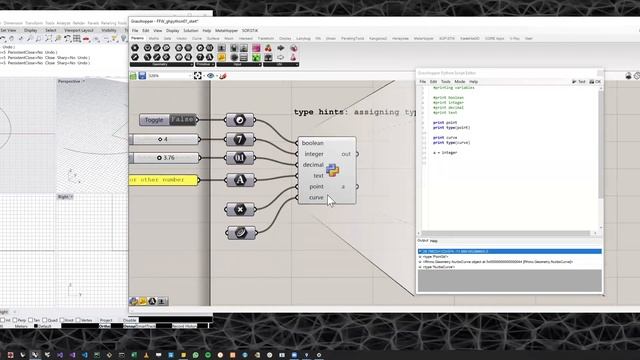Open dropdown arrow next to eye preview icon
Viewport: 640px width, 360px height.
click(x=217, y=76)
